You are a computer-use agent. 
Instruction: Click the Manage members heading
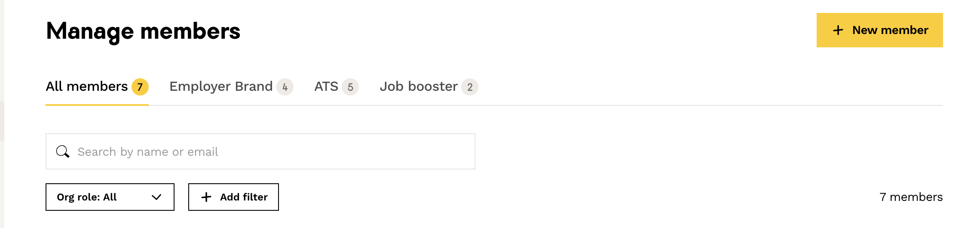tap(143, 31)
